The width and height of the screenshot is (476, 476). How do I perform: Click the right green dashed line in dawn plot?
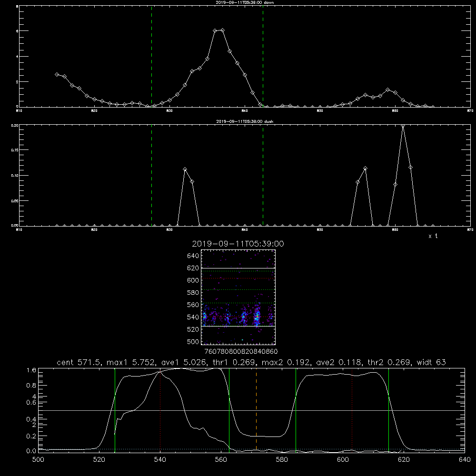(x=263, y=56)
